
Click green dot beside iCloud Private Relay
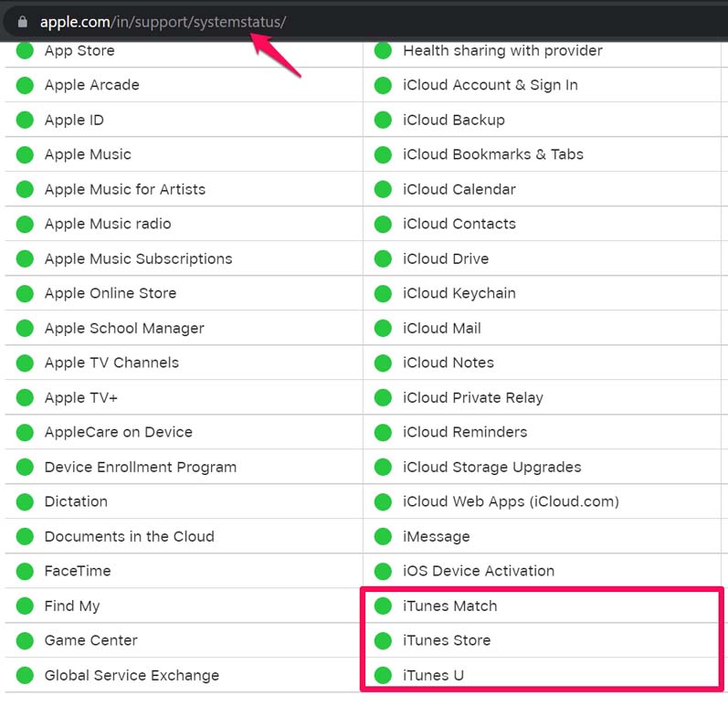[x=383, y=398]
